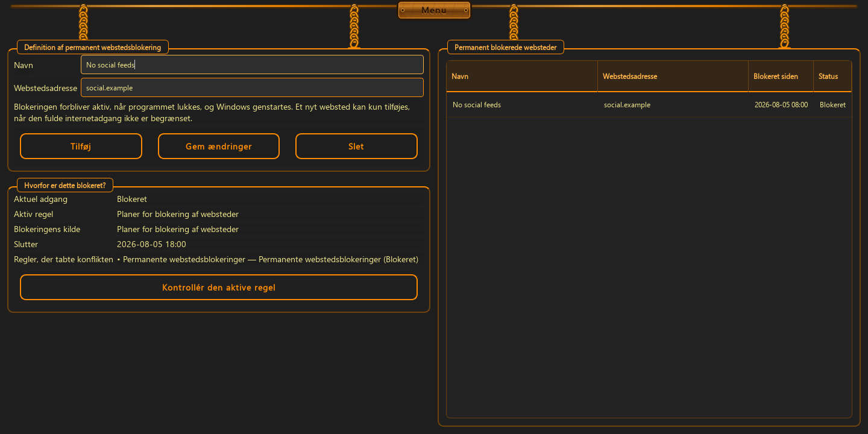Click the Blokeringen forbliver aktiv info text
This screenshot has height=434, width=868.
pos(212,113)
